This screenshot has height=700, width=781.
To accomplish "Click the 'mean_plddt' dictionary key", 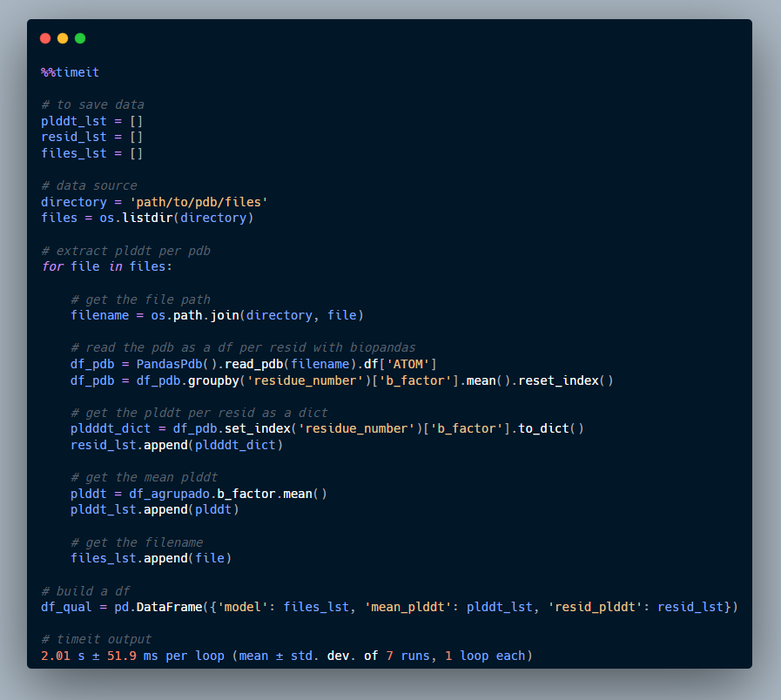I will tap(408, 607).
